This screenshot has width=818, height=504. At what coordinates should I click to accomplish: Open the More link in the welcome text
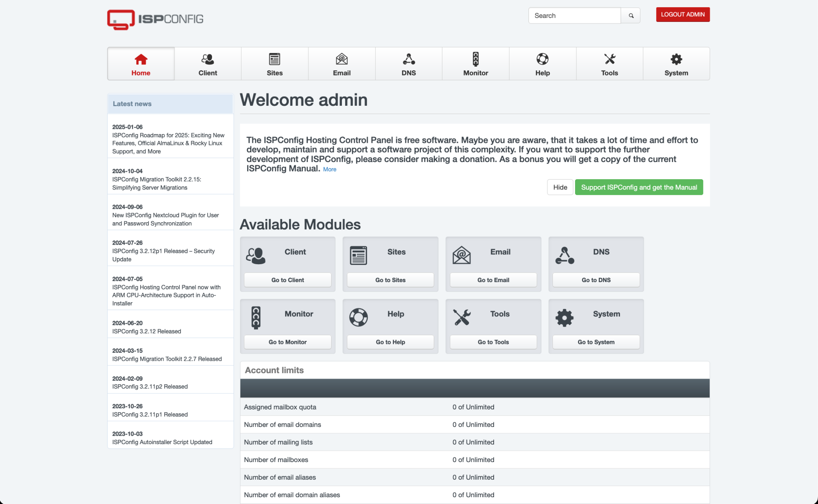pos(330,169)
